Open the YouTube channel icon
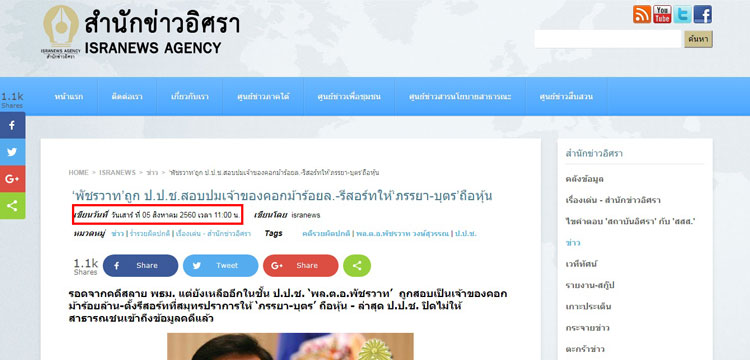Screen dimensions: 750x360 pyautogui.click(x=662, y=14)
